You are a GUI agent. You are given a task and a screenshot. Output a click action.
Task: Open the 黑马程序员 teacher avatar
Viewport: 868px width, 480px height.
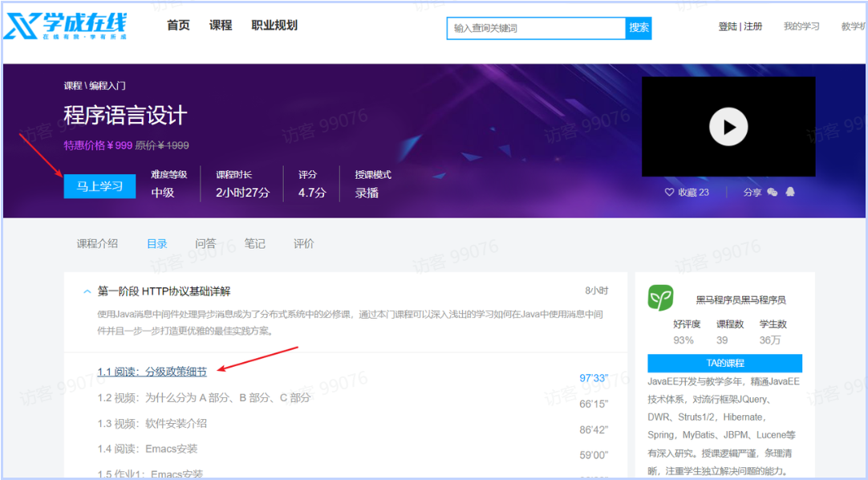click(660, 298)
